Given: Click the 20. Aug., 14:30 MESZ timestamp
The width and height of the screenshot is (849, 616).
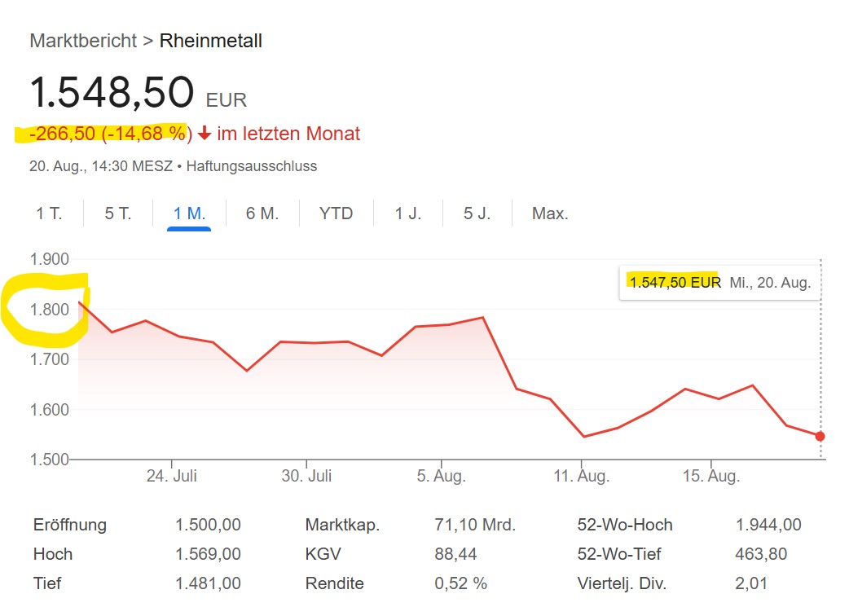Looking at the screenshot, I should pos(101,165).
